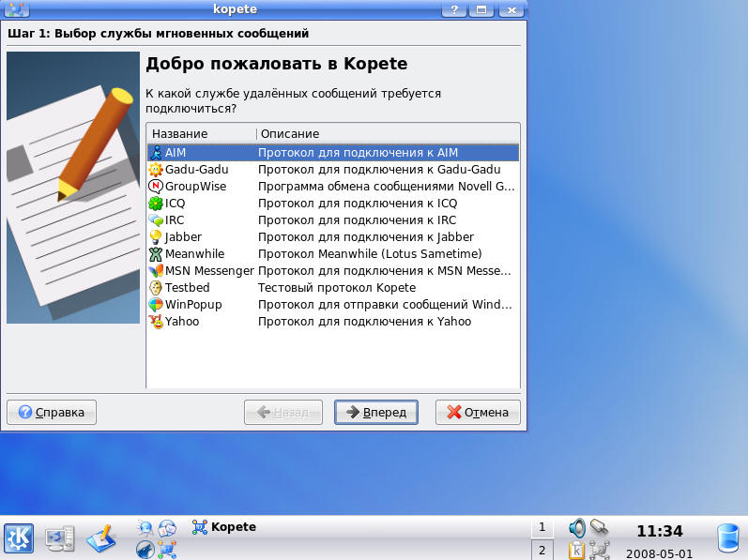Click "Тестовый протокол Kopete" description
This screenshot has width=748, height=560.
[337, 288]
